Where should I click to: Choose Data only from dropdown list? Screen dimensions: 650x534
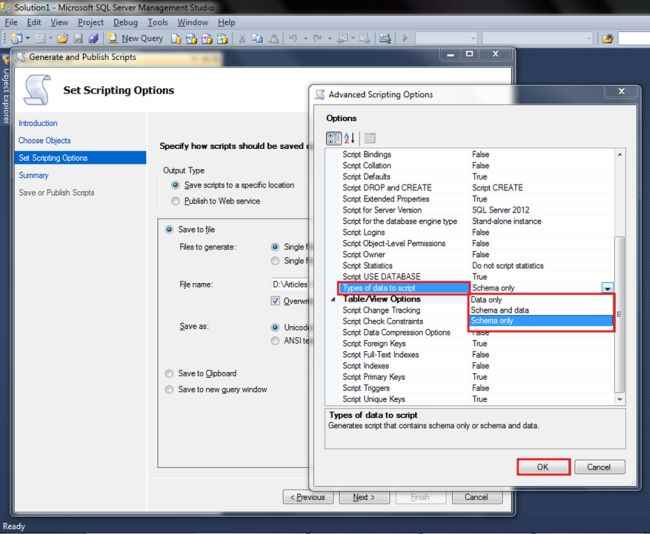[541, 299]
